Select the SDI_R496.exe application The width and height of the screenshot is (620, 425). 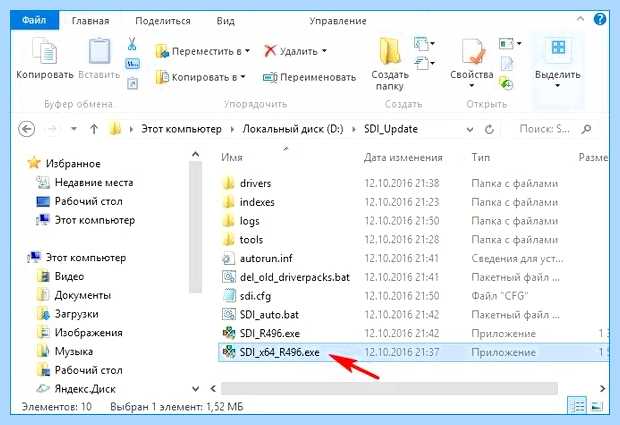point(270,334)
